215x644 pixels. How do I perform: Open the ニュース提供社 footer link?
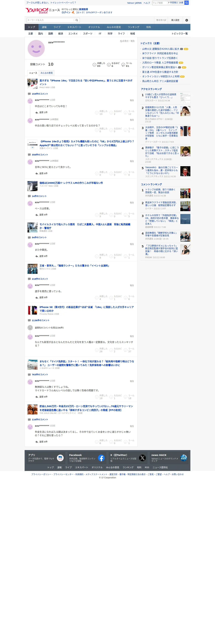[x=160, y=467]
